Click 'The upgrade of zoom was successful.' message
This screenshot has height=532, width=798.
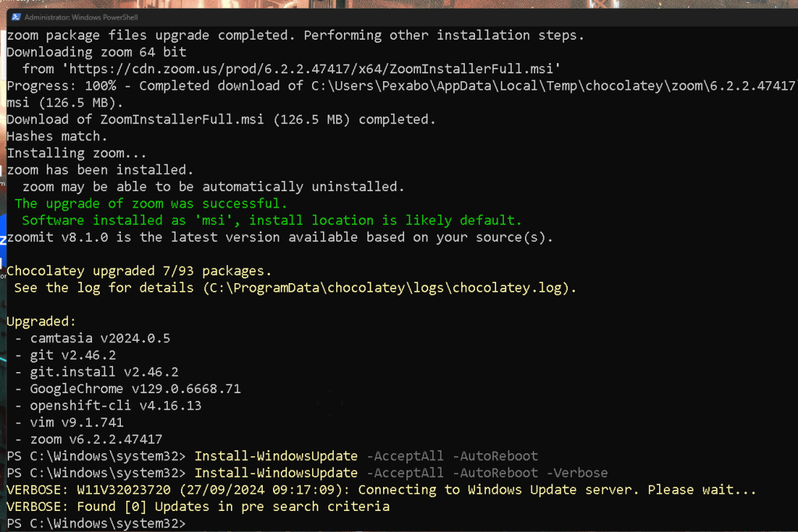[x=151, y=204]
